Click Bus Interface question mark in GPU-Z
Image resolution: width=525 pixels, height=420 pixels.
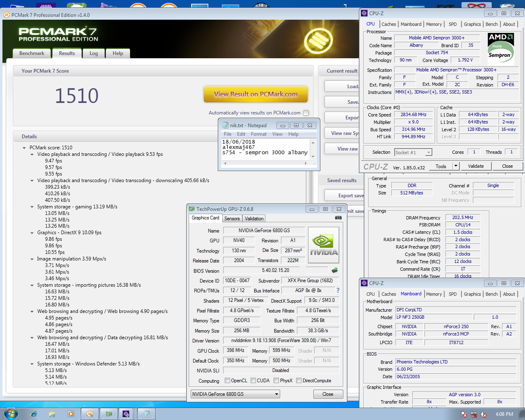[338, 290]
